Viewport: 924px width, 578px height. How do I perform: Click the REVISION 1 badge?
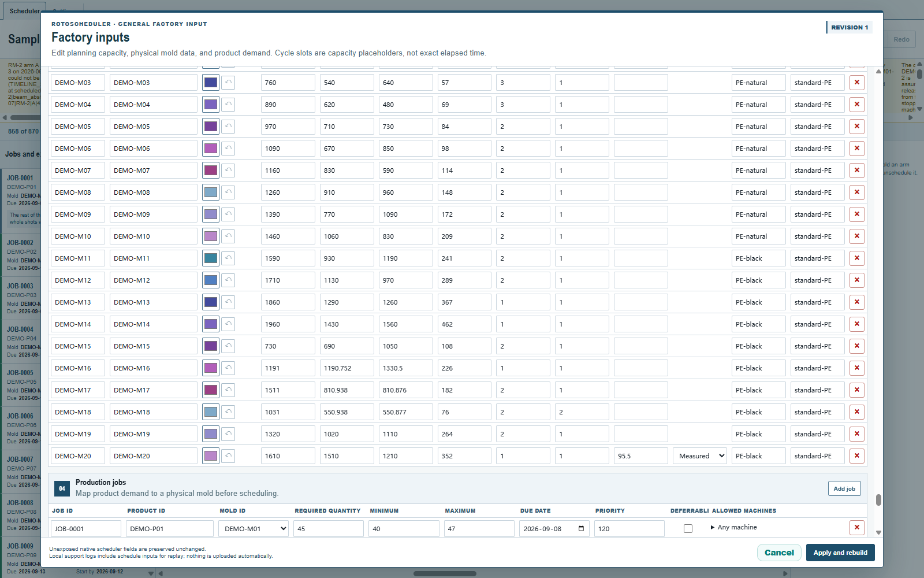point(849,27)
